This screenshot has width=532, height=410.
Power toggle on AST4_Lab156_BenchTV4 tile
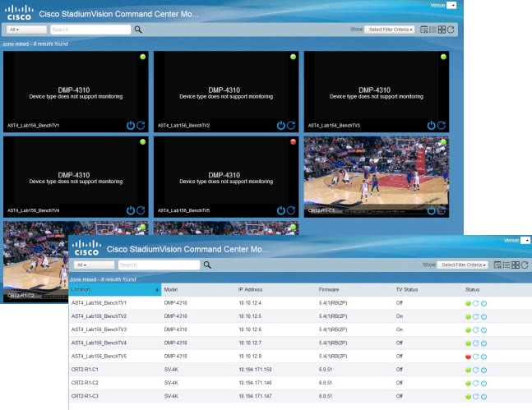pyautogui.click(x=131, y=210)
